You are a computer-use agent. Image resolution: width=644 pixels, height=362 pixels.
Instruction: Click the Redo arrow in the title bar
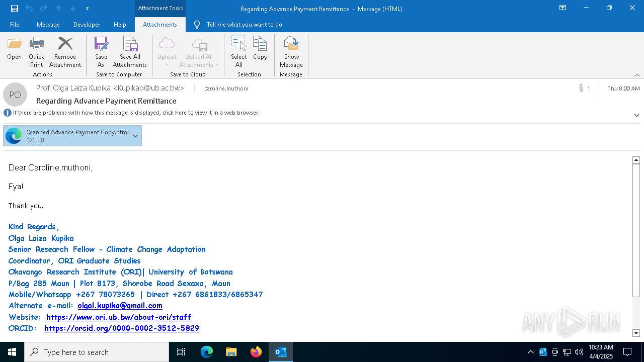44,9
